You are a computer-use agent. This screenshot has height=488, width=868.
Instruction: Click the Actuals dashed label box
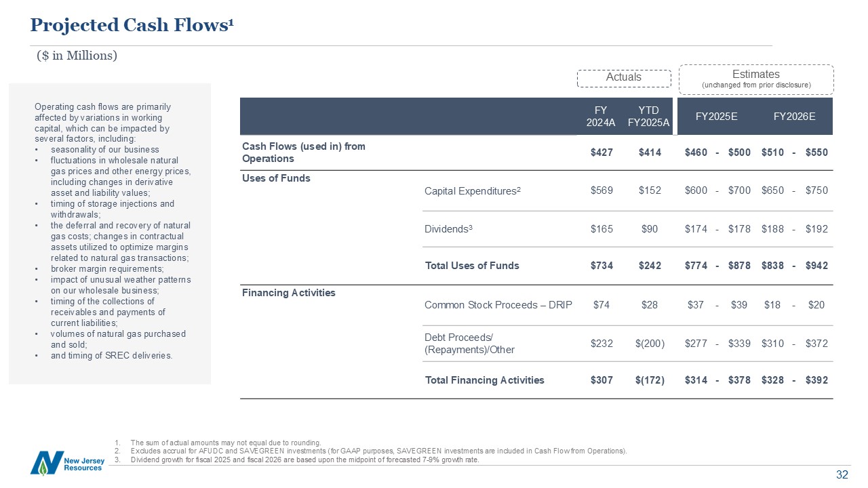[x=623, y=77]
